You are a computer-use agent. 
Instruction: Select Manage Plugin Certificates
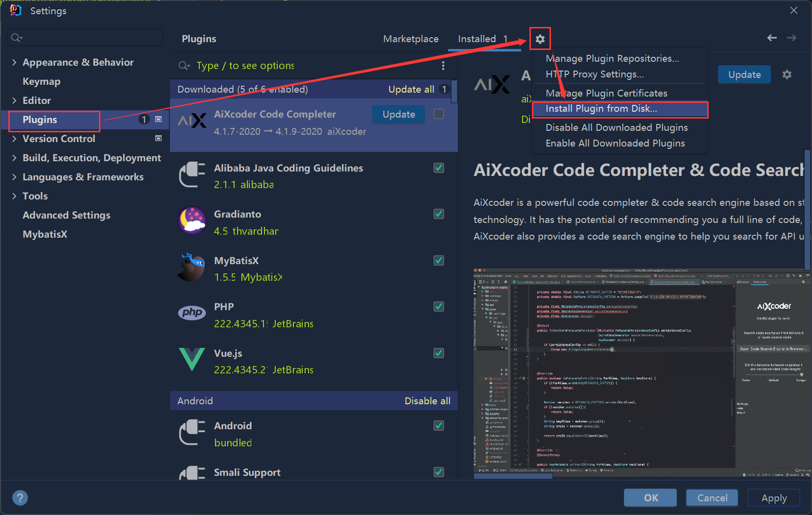tap(620, 93)
